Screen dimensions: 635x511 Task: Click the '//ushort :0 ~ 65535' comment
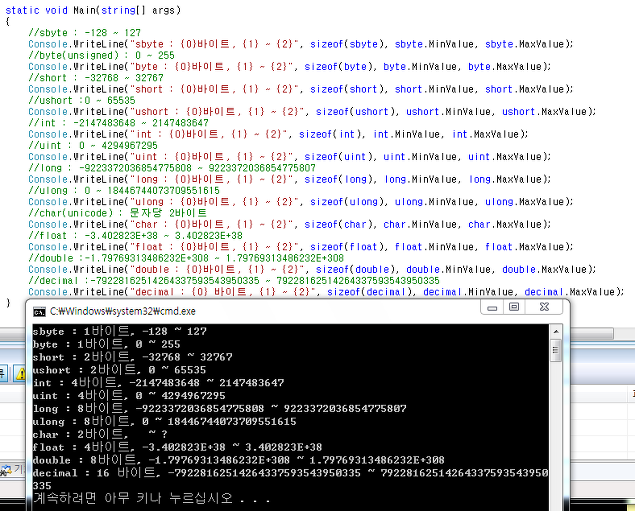point(82,100)
